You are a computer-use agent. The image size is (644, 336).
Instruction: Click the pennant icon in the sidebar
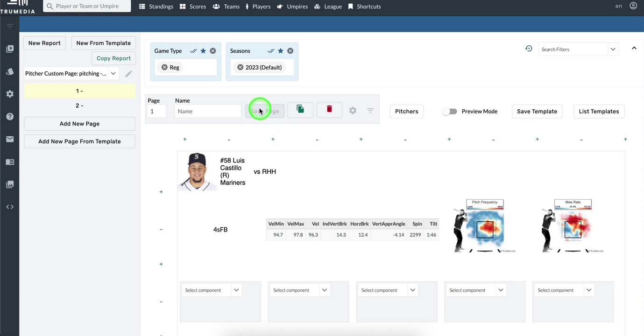point(10,71)
